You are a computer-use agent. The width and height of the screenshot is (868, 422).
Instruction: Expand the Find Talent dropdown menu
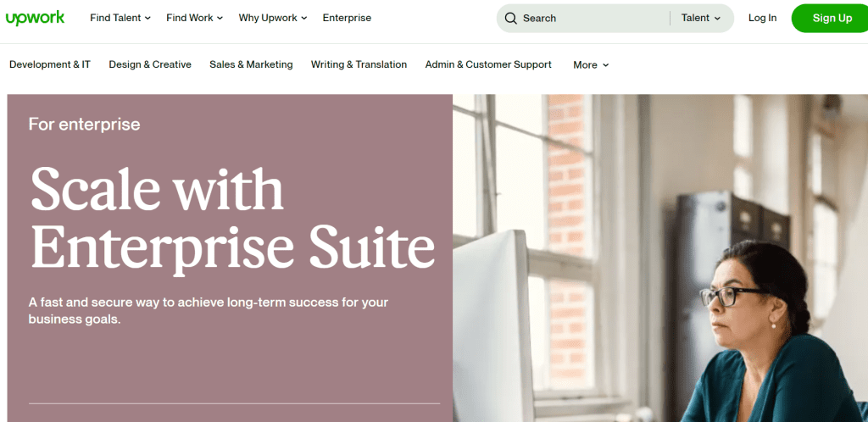pyautogui.click(x=120, y=18)
